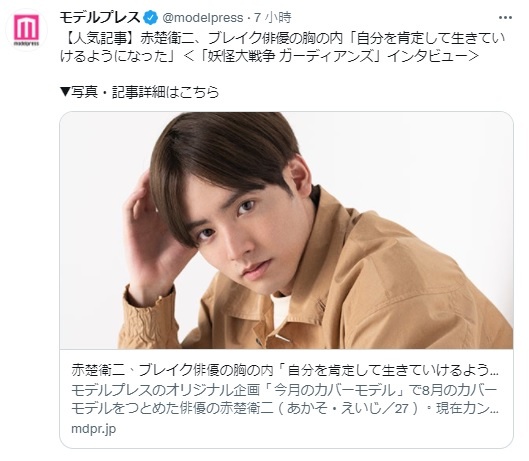Click the blue verified badge
Image resolution: width=529 pixels, height=461 pixels.
(150, 18)
